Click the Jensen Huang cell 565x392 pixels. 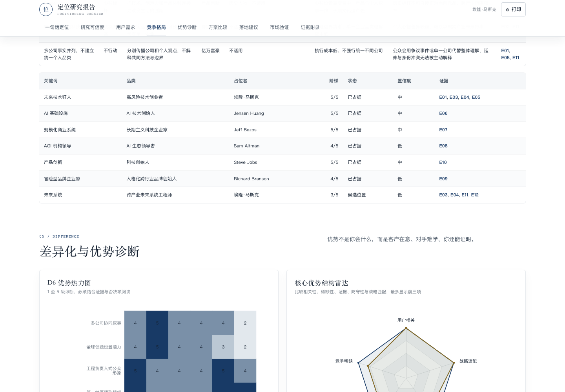(x=249, y=113)
